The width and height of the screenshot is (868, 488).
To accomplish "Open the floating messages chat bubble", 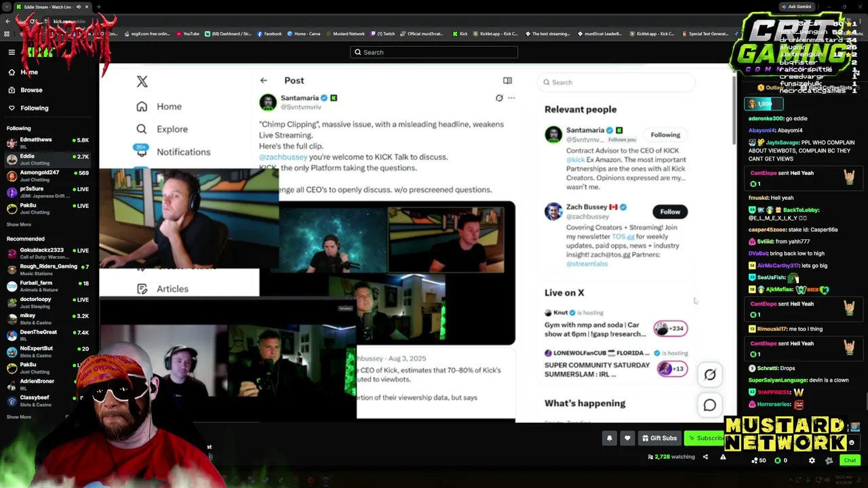I will 710,405.
